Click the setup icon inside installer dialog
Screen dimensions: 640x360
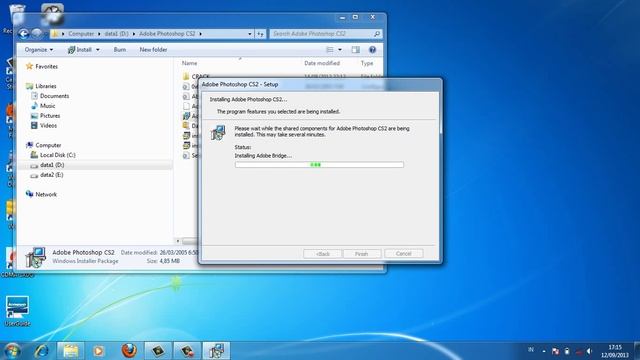(218, 133)
